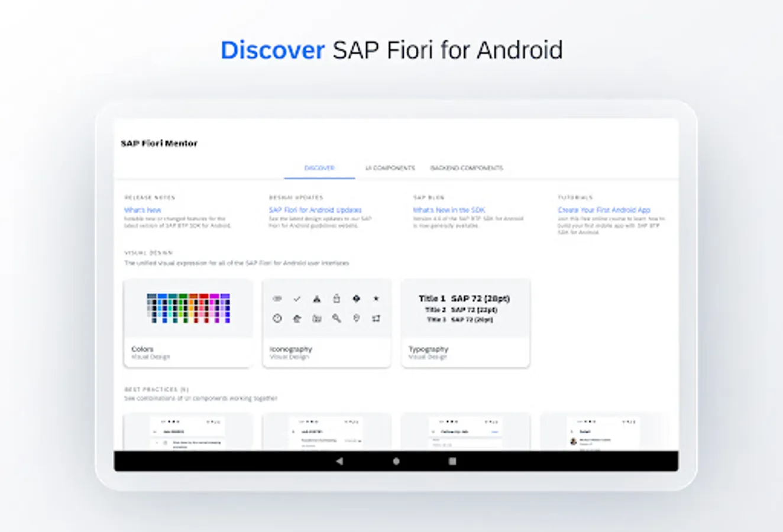Click the clock icon in Iconography preview
This screenshot has width=783, height=532.
[277, 319]
